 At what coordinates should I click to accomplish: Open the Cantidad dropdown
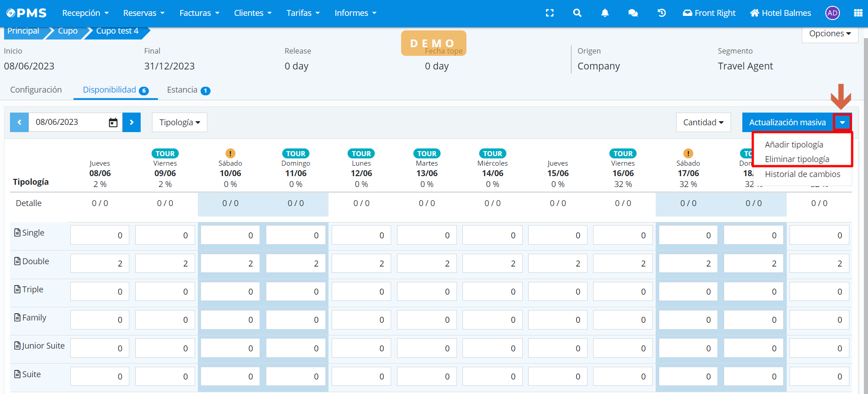tap(703, 123)
